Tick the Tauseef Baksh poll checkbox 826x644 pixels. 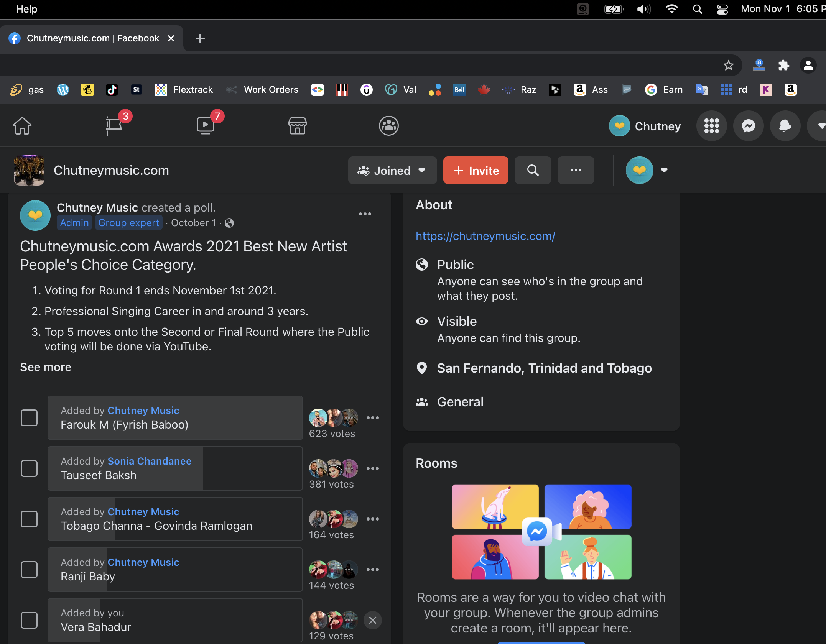pos(29,468)
